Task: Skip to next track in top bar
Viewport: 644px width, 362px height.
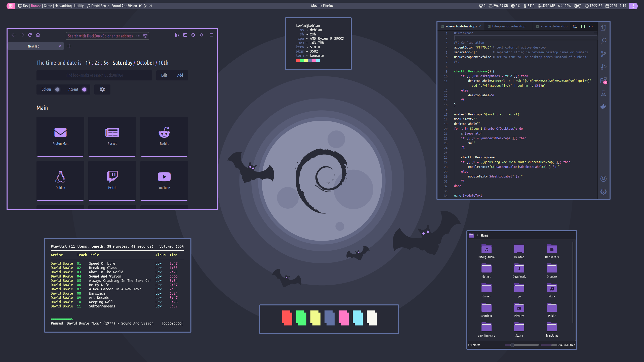Action: pos(150,6)
